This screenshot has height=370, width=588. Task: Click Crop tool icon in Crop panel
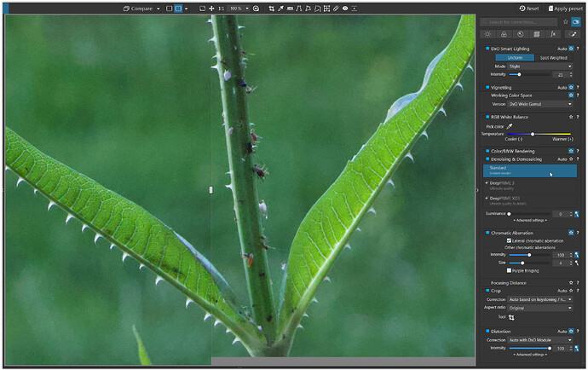(511, 317)
